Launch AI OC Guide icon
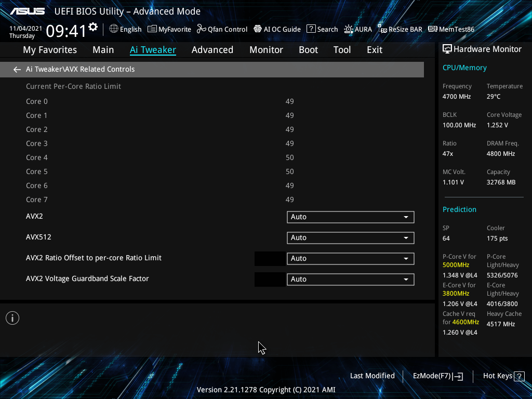This screenshot has height=399, width=532. [258, 29]
